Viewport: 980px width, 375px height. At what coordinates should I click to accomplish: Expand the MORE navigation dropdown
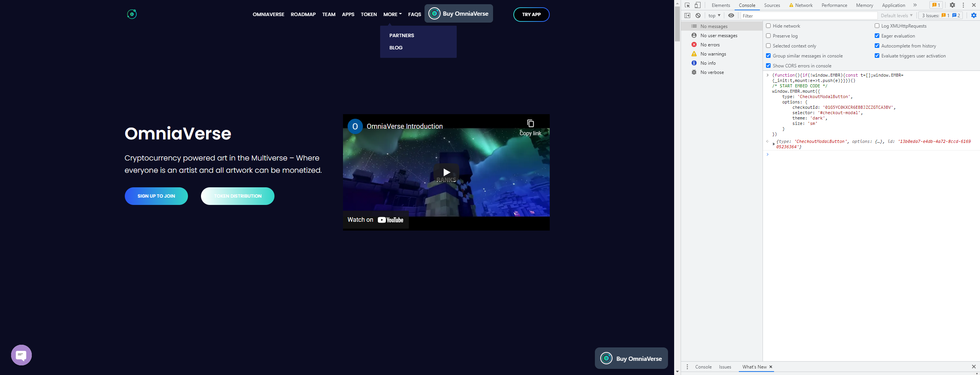pos(392,14)
